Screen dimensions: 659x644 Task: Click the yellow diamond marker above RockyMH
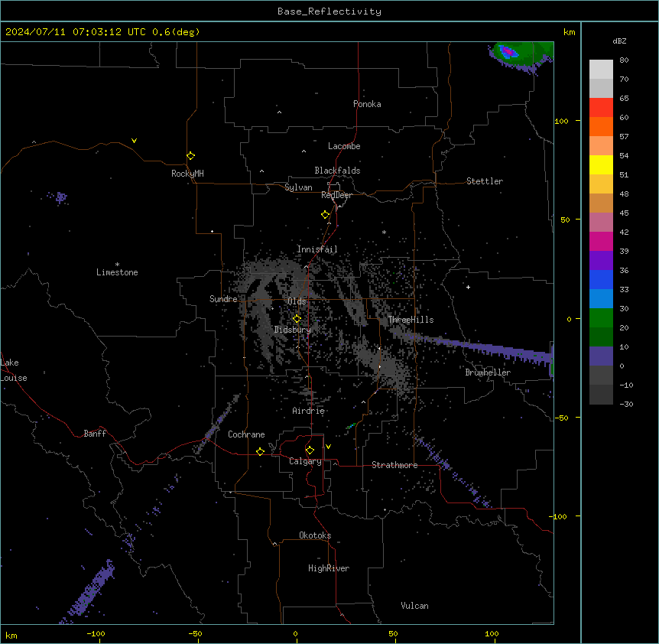pyautogui.click(x=190, y=156)
